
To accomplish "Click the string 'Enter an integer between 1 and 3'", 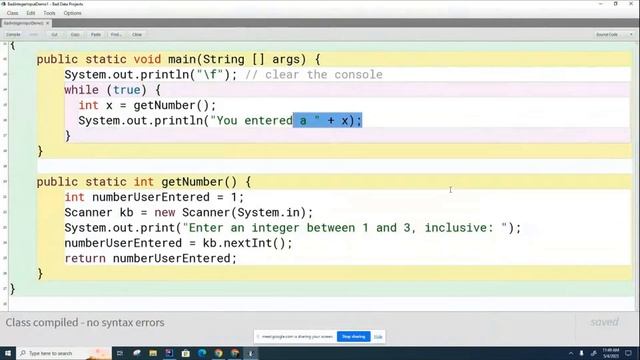I will tap(299, 228).
